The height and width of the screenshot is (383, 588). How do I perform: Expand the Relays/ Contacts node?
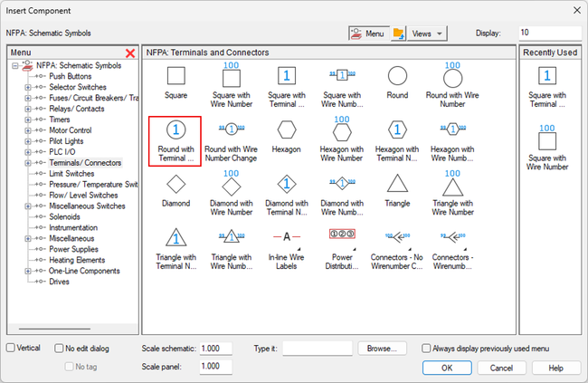tap(28, 110)
